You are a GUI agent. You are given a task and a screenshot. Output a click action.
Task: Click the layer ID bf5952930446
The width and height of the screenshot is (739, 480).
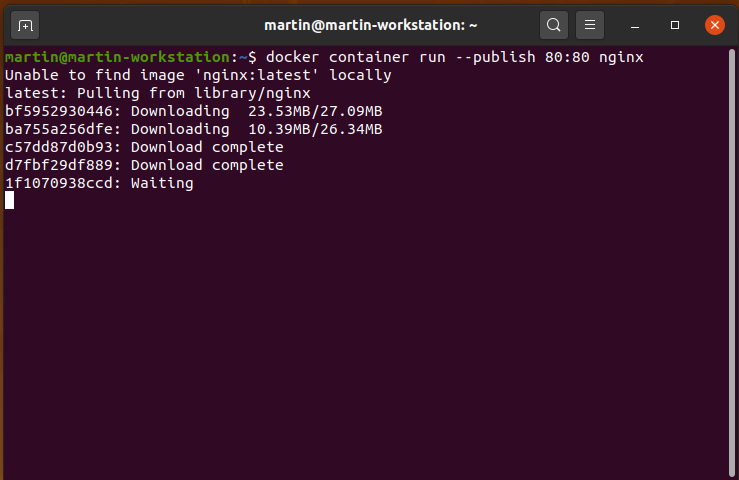point(59,111)
